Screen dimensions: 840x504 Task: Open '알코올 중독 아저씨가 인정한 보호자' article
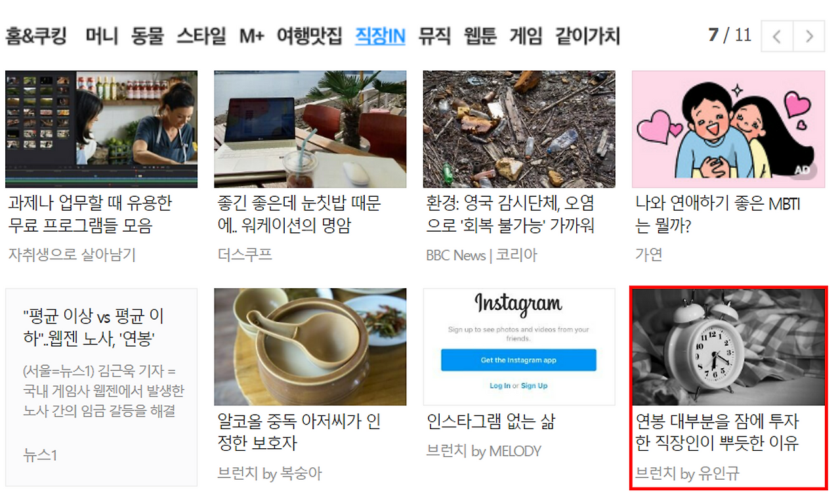pyautogui.click(x=299, y=432)
